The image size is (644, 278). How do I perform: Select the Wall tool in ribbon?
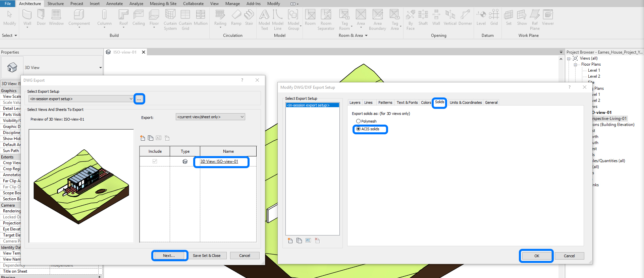(27, 17)
